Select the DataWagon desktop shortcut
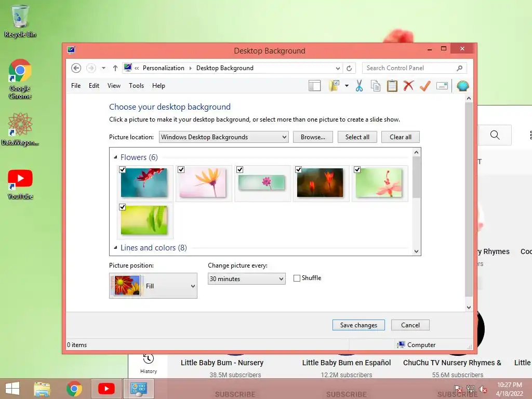Screen dimensions: 532x399 coord(20,129)
